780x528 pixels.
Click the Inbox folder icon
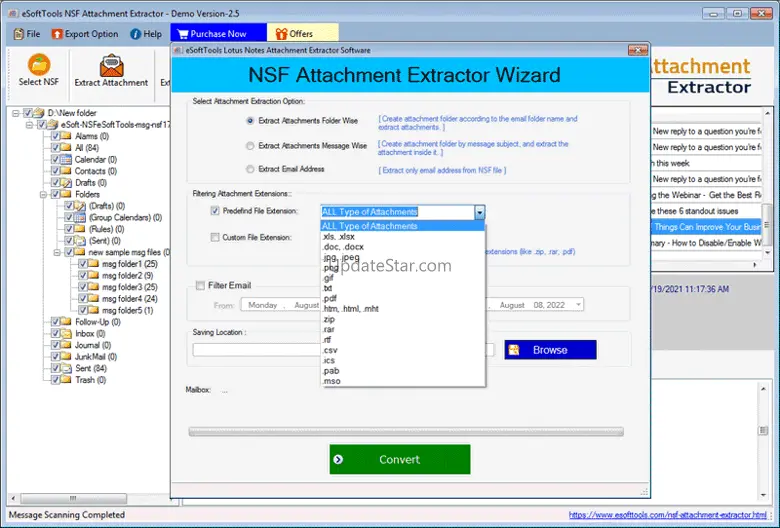(x=66, y=333)
